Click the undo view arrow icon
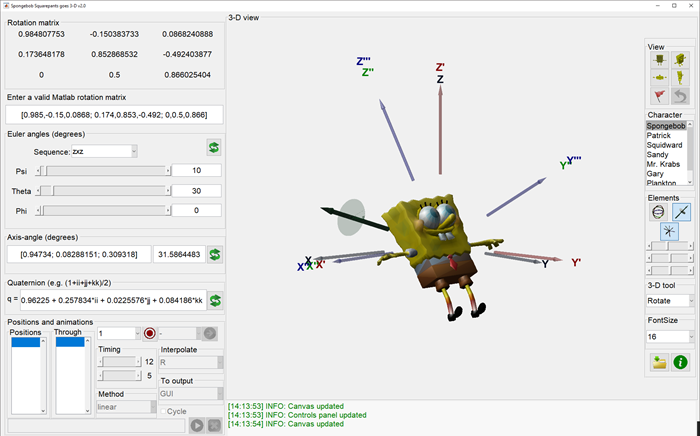The height and width of the screenshot is (436, 700). (679, 96)
